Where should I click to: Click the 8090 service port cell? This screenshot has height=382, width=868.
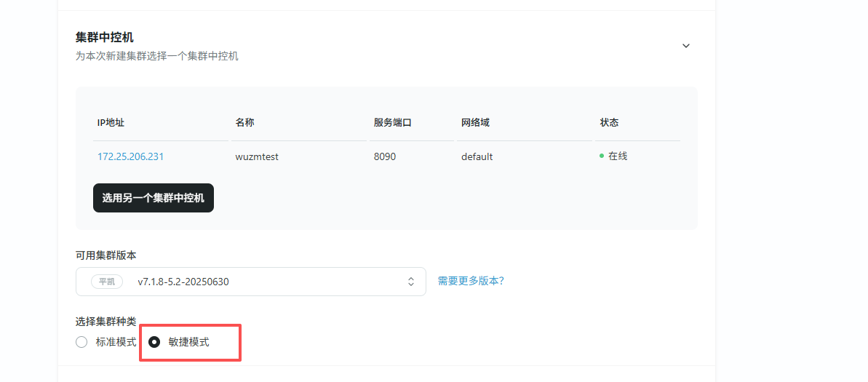pos(385,156)
